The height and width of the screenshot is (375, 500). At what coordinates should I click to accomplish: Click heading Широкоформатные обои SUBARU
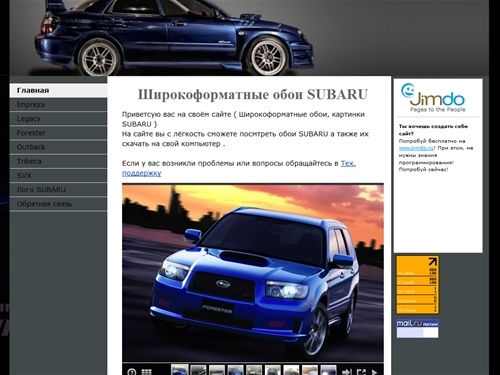tap(253, 94)
